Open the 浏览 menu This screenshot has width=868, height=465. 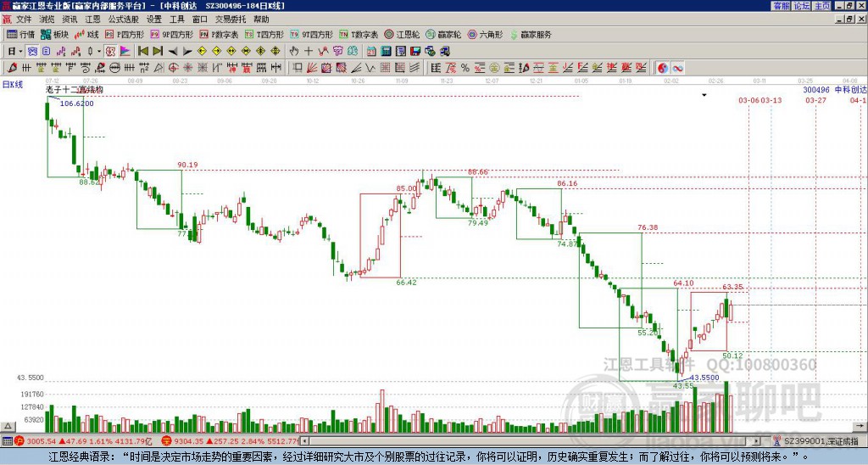[x=47, y=20]
